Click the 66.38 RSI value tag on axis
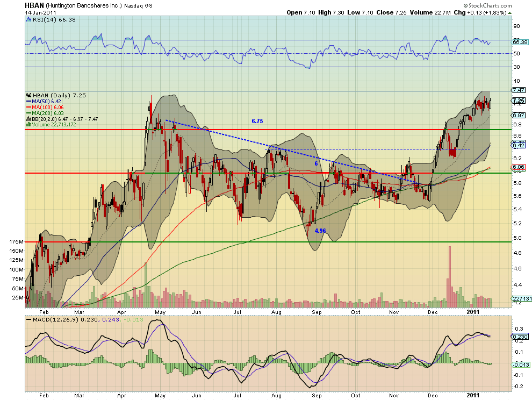The width and height of the screenshot is (532, 400). tap(520, 42)
